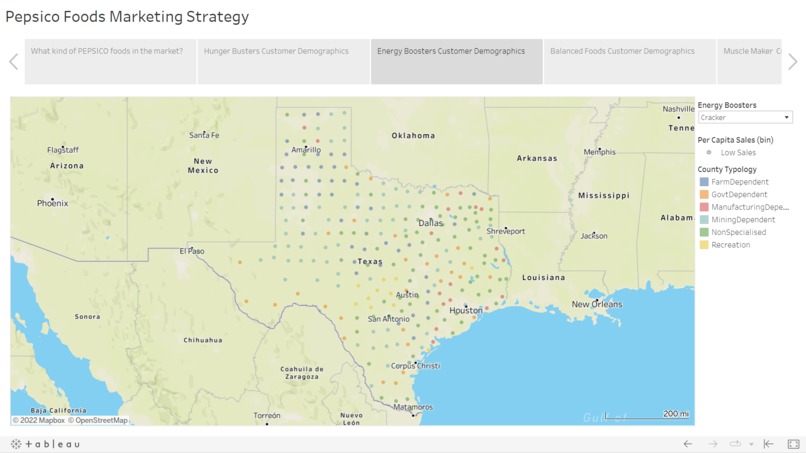The height and width of the screenshot is (453, 806).
Task: Open Hunger Busters Customer Demographics tab
Action: pyautogui.click(x=284, y=61)
